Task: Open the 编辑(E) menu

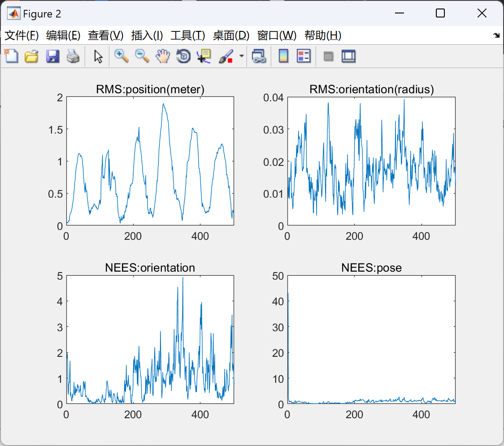Action: tap(63, 35)
